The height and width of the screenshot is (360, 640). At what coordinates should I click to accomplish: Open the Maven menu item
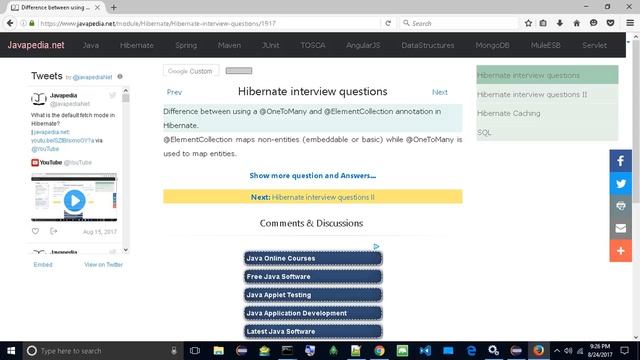tap(229, 45)
